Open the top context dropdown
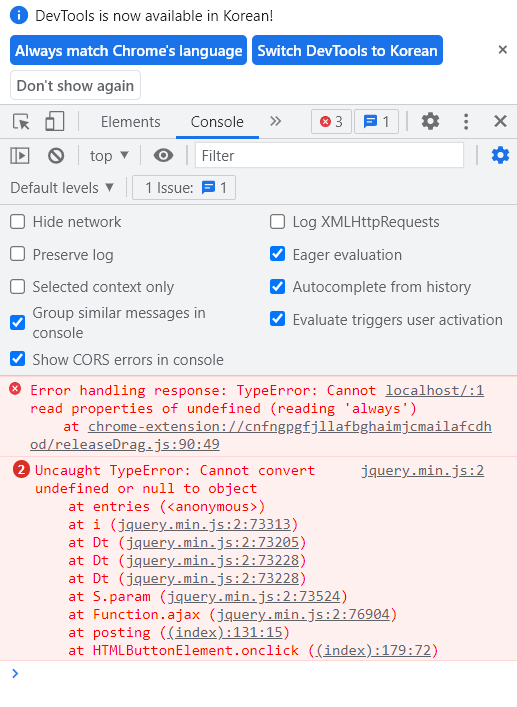 point(109,156)
